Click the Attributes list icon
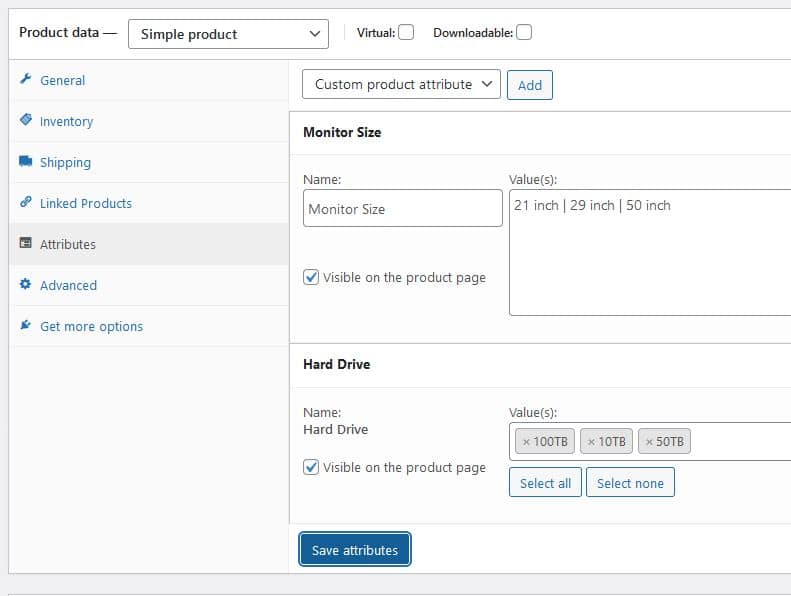The height and width of the screenshot is (596, 791). (26, 244)
